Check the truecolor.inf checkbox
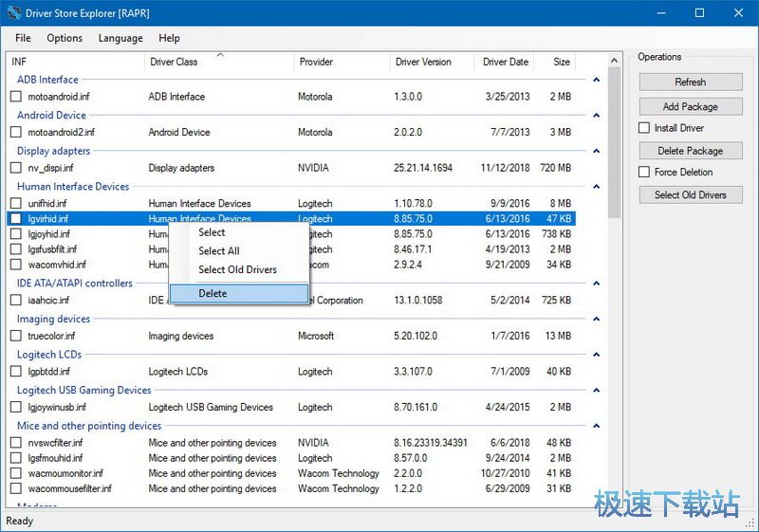Viewport: 759px width, 532px height. tap(16, 336)
